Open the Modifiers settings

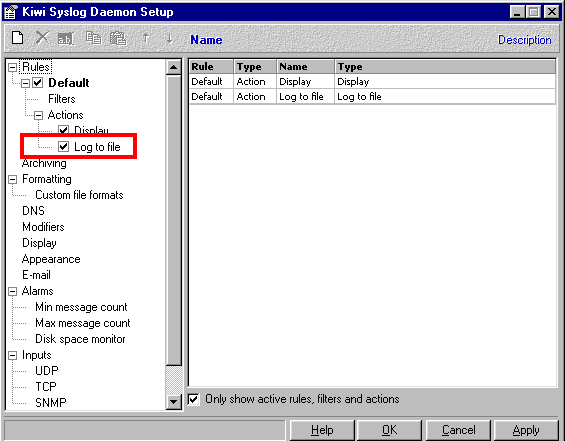click(x=43, y=227)
